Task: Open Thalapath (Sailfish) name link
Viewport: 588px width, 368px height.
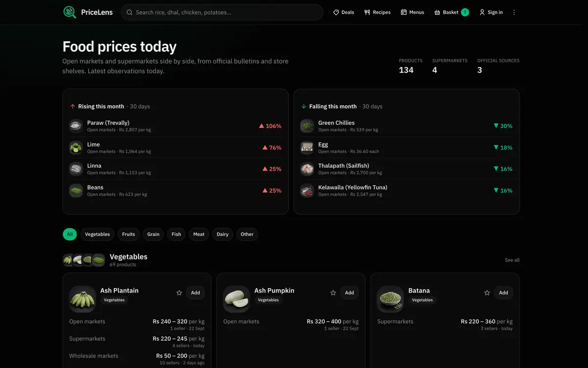Action: tap(343, 166)
